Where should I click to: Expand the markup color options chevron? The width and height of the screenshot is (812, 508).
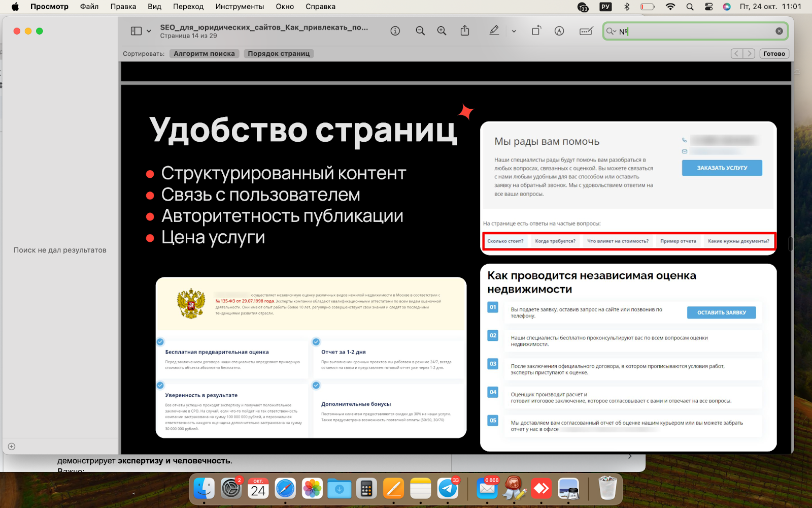pos(514,30)
